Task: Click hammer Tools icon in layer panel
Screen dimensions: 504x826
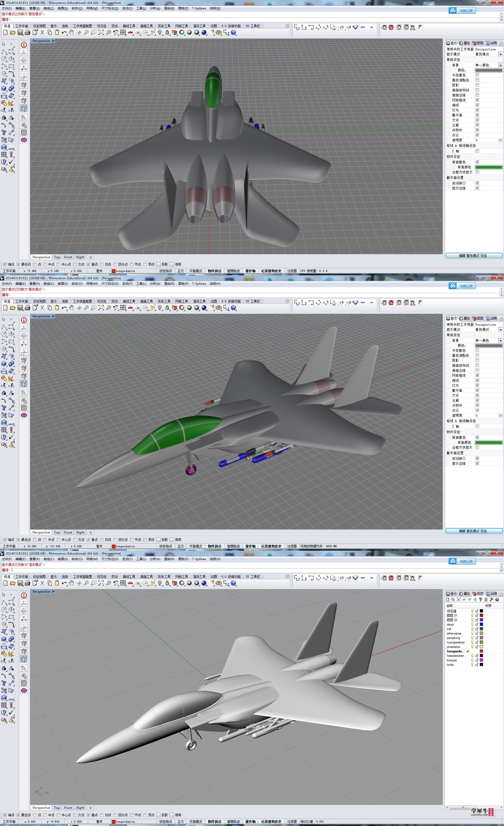Action: tap(491, 599)
